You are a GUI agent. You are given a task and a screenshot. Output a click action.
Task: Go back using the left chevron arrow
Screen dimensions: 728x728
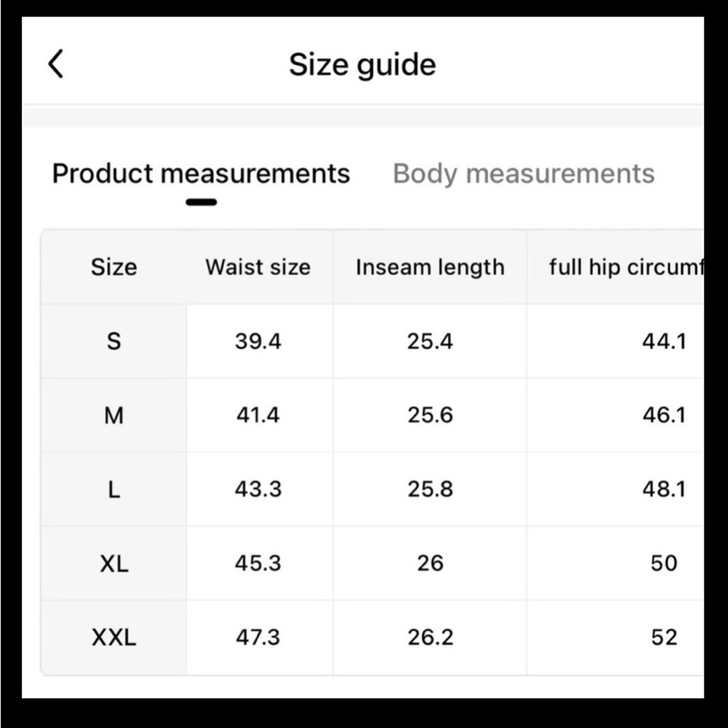click(x=56, y=64)
